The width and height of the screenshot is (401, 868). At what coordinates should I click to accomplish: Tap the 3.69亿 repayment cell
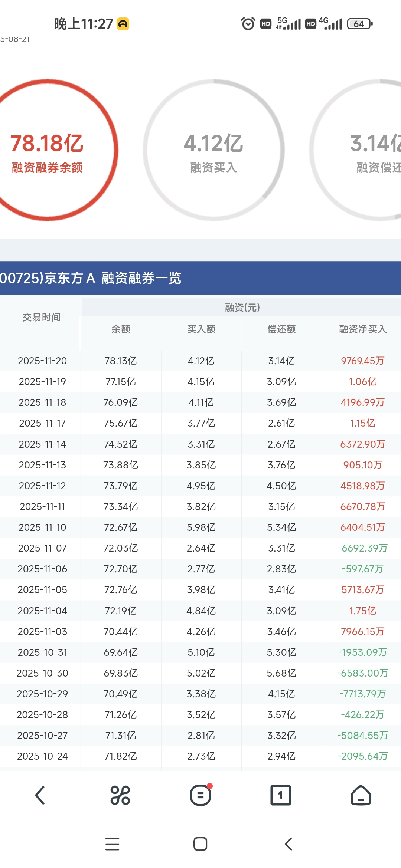[x=281, y=402]
